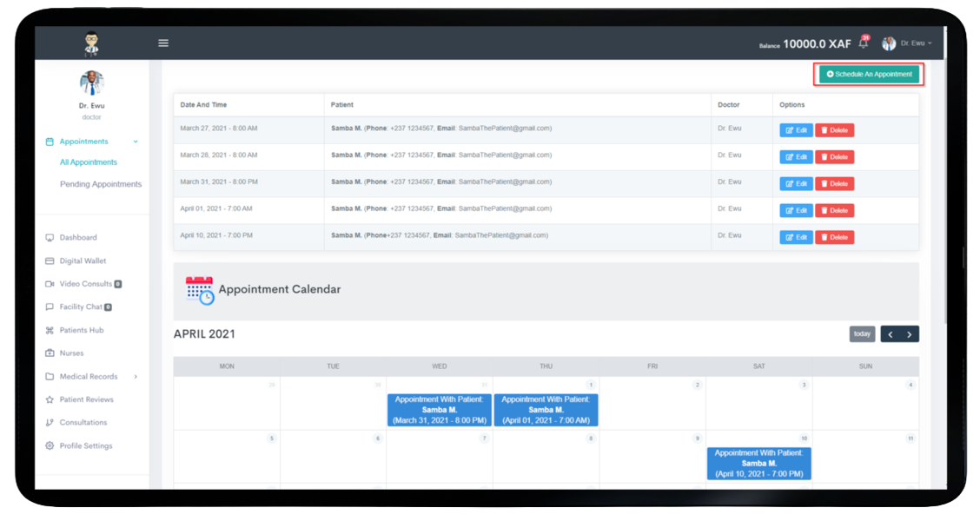Click the Video Consults camera icon
Viewport: 980px width, 521px height.
(50, 284)
